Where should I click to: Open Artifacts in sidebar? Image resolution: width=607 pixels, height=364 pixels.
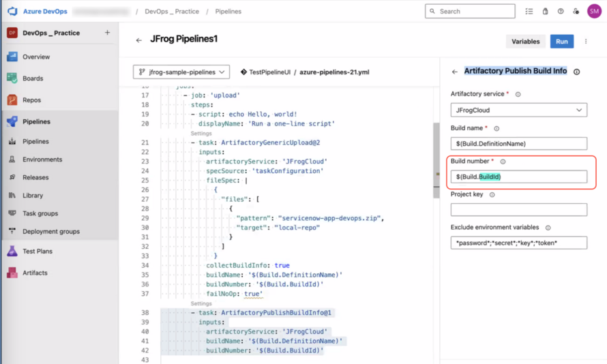(35, 273)
